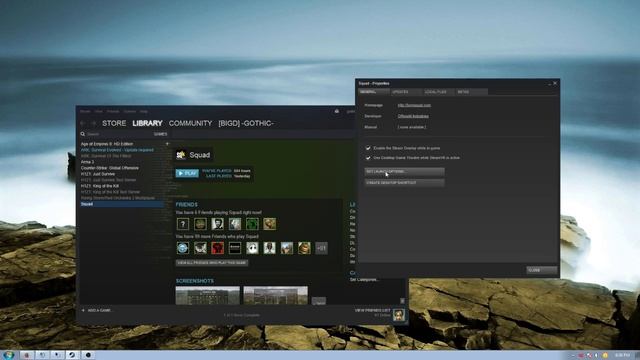
Task: Click the Play button for Squad
Action: [187, 173]
